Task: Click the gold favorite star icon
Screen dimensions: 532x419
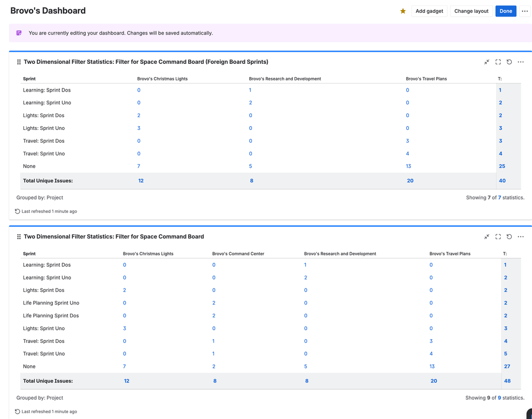Action: (x=403, y=11)
